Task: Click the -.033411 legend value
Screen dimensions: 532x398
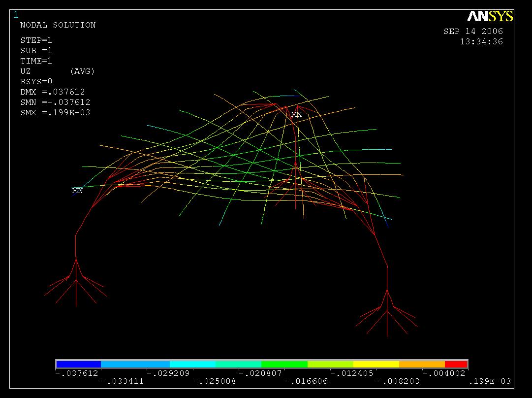Action: (x=123, y=381)
